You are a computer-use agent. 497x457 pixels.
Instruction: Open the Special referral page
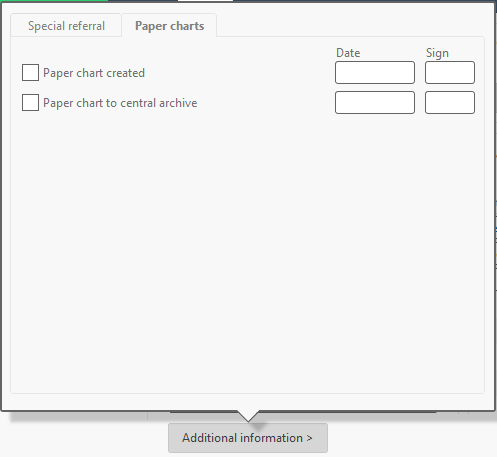[x=66, y=26]
